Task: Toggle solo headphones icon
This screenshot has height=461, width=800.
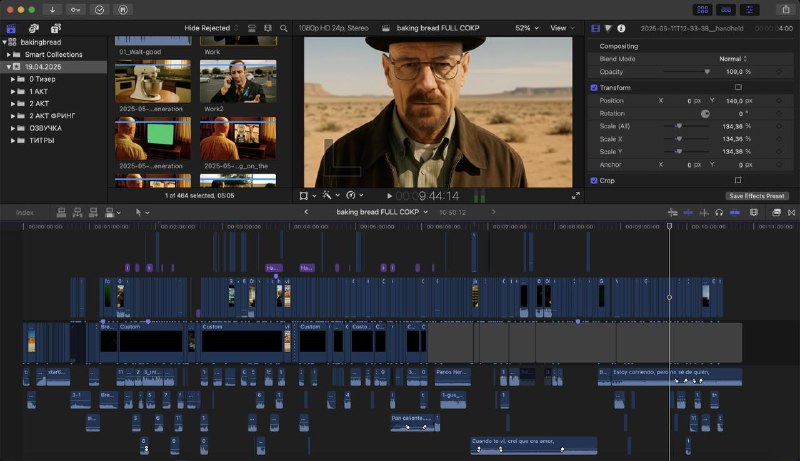Action: [x=719, y=212]
